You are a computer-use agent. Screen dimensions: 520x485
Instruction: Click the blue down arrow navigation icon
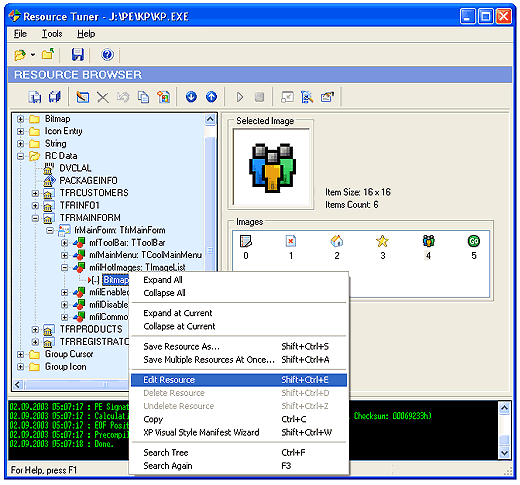(191, 97)
